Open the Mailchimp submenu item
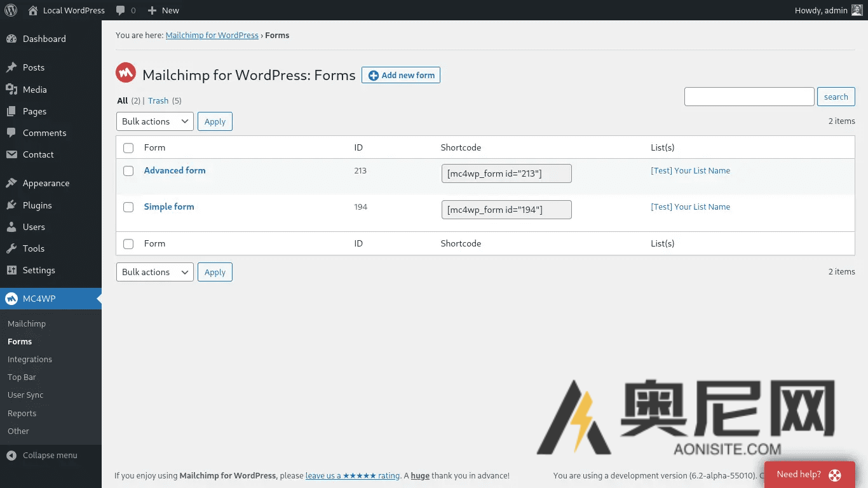 click(x=27, y=323)
